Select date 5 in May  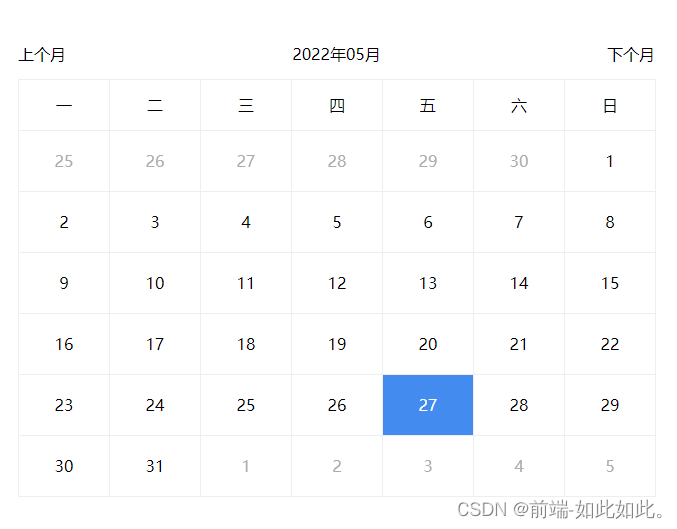(337, 222)
